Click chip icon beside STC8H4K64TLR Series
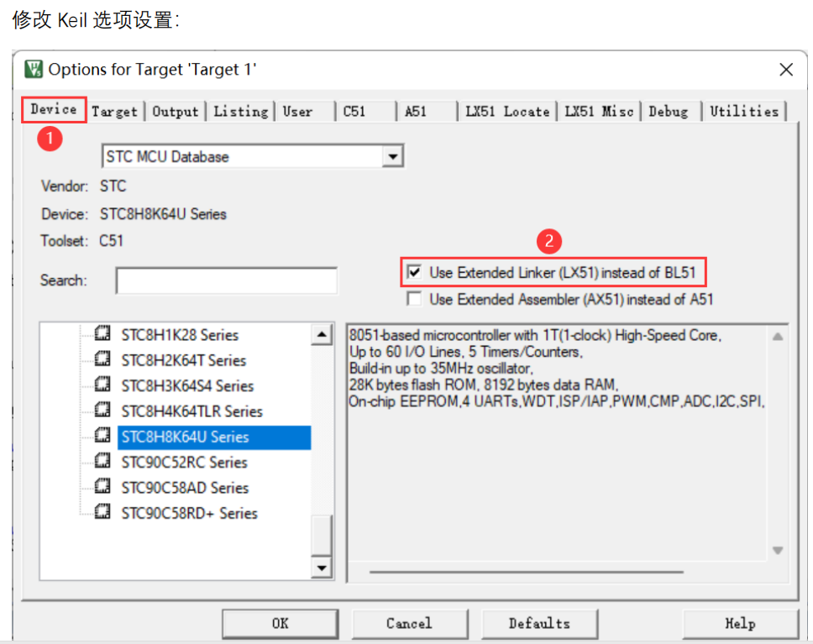The height and width of the screenshot is (644, 813). pyautogui.click(x=102, y=410)
